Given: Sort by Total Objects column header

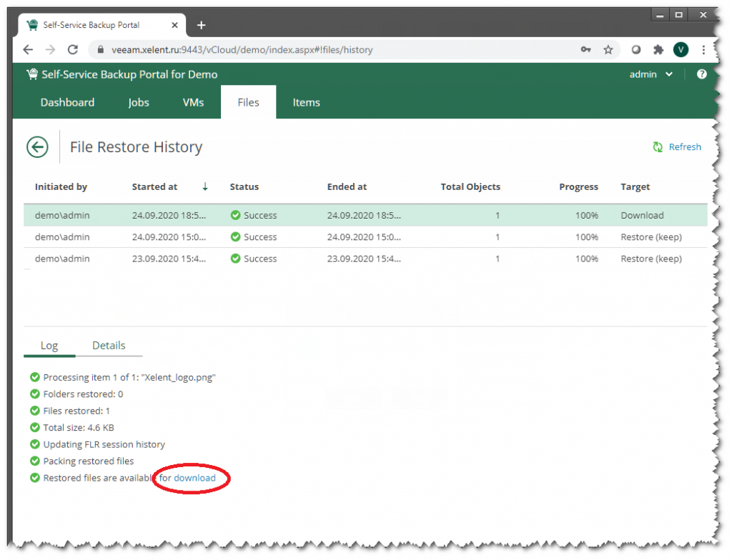Looking at the screenshot, I should point(470,186).
